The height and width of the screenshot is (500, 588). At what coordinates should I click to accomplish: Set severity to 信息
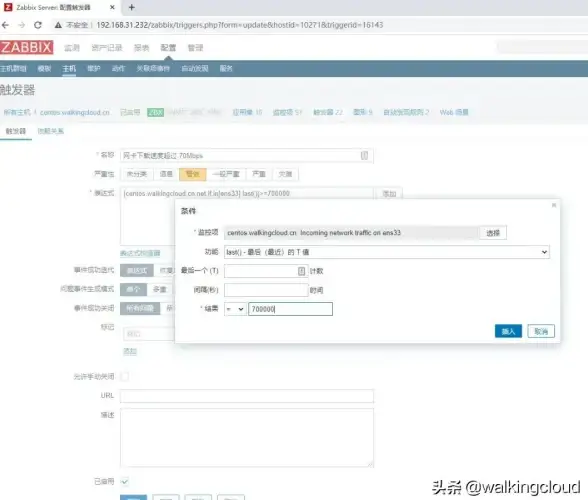click(166, 174)
